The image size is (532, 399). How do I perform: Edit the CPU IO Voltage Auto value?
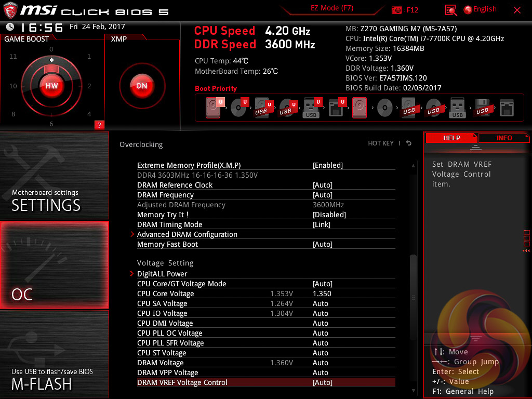coord(320,313)
